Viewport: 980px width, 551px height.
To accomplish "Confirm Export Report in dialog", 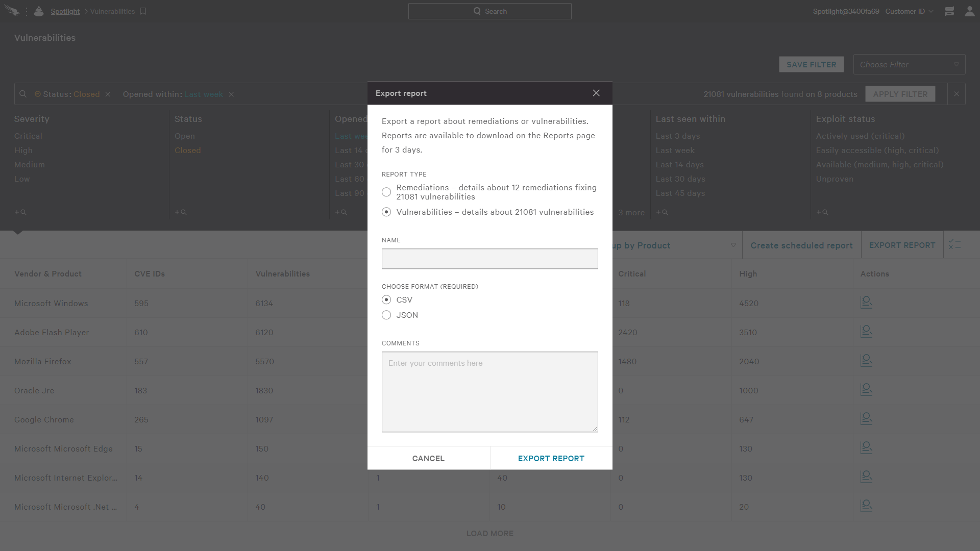I will click(x=551, y=458).
